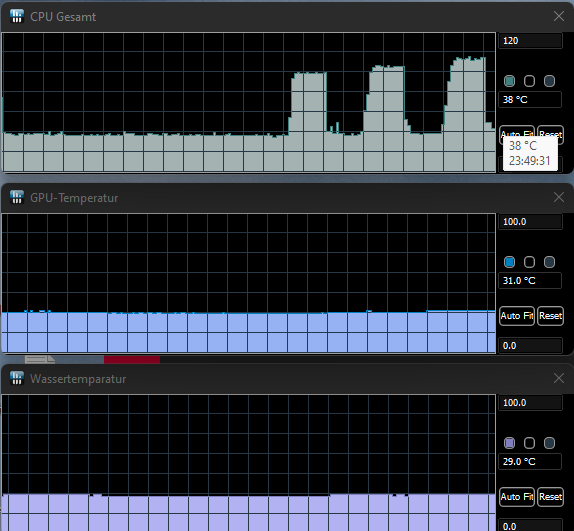Viewport: 574px width, 531px height.
Task: Pick the lavender graph color swatch in Wassertemparatur
Action: click(509, 443)
